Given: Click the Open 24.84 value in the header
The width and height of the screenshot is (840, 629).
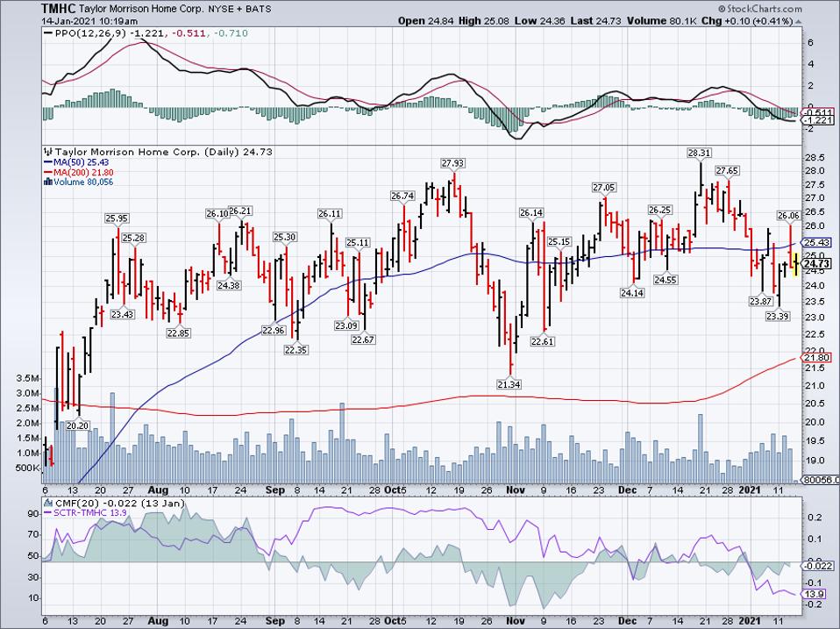Looking at the screenshot, I should click(426, 21).
